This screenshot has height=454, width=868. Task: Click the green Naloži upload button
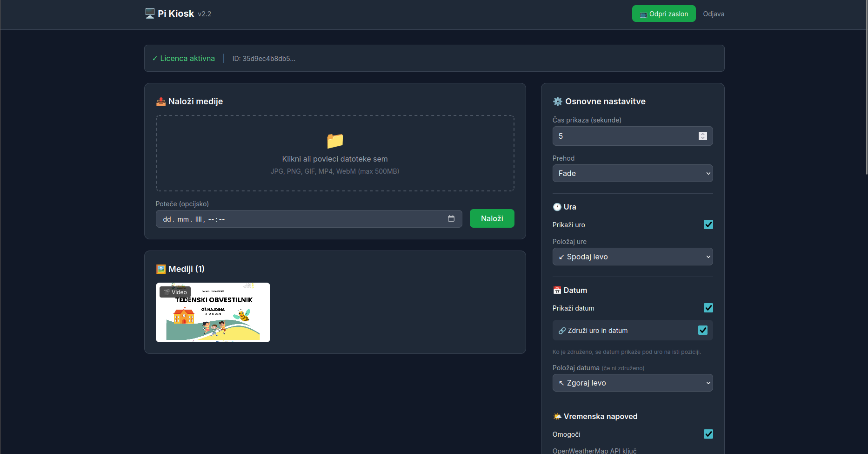point(492,218)
